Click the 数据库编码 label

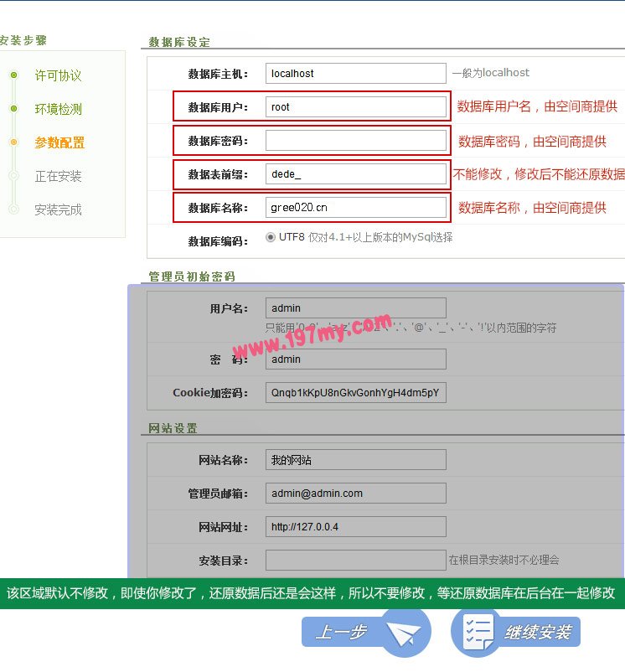pos(218,241)
